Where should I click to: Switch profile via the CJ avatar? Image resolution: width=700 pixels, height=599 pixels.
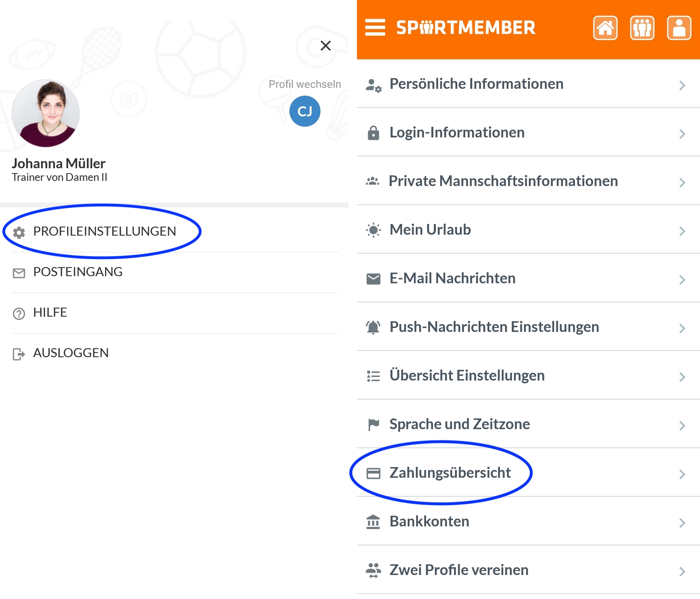[305, 111]
